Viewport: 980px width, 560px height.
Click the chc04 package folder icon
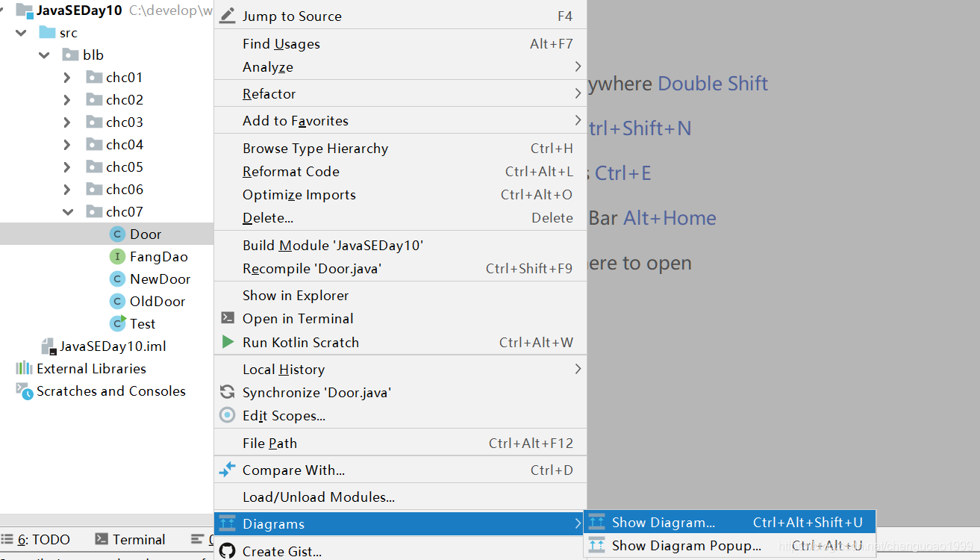point(94,144)
